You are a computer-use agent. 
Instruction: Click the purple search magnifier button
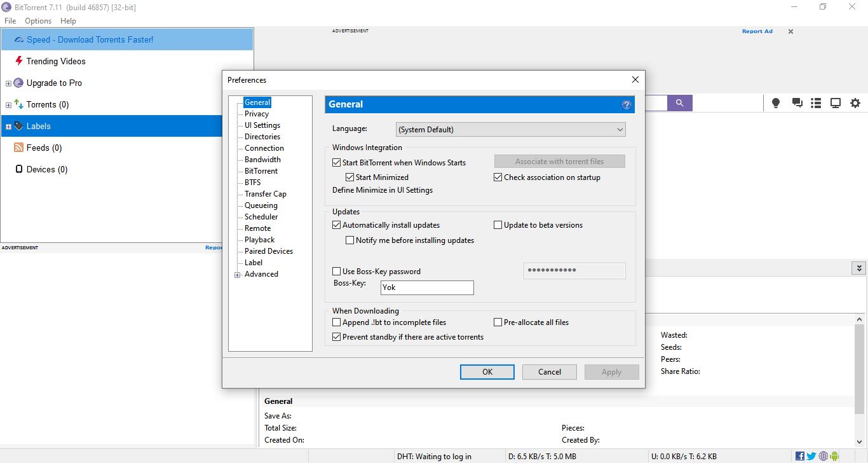(679, 103)
